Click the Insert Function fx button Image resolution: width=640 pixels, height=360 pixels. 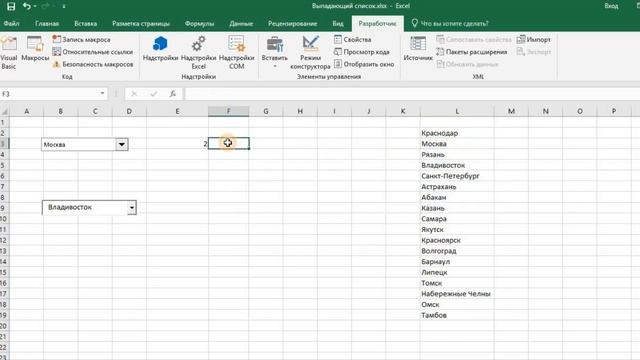tap(173, 94)
